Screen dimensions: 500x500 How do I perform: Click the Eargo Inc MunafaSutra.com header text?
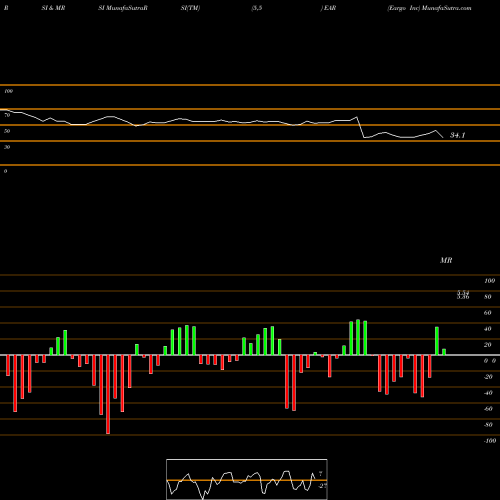429,8
